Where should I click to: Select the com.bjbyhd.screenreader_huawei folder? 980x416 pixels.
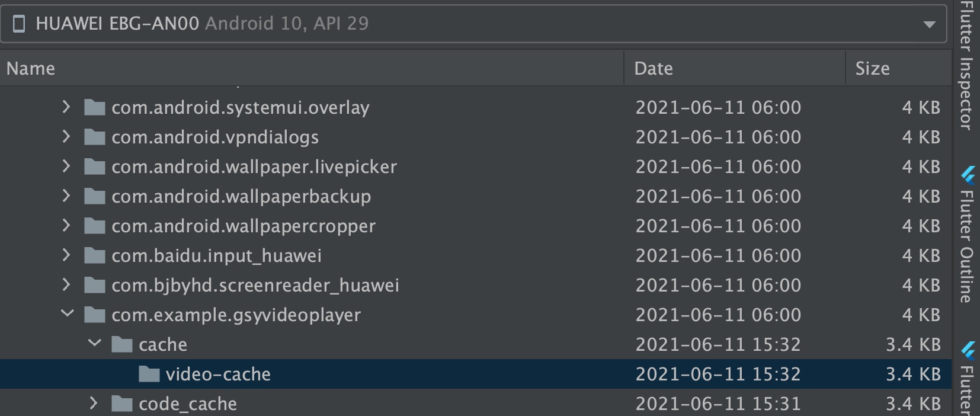[x=255, y=285]
